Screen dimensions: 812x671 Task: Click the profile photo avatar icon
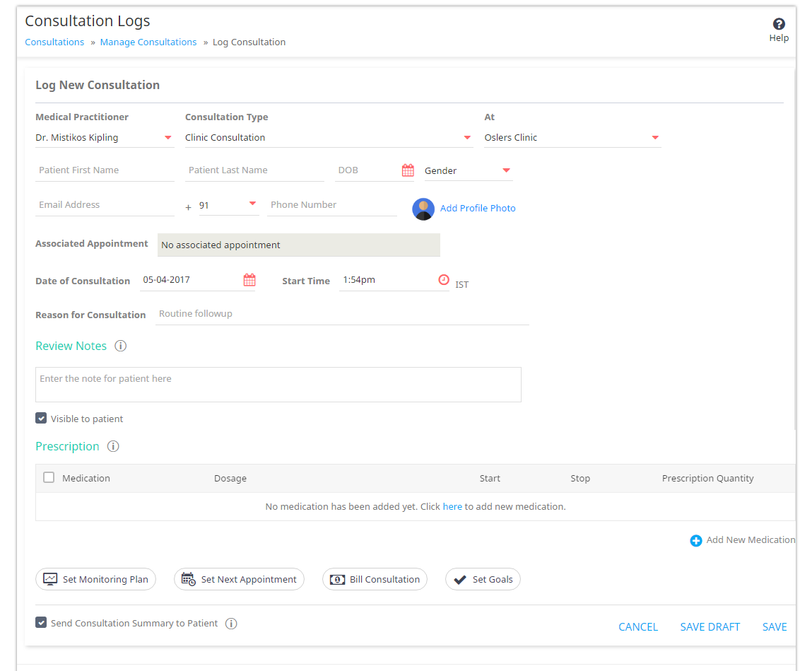[x=423, y=209]
